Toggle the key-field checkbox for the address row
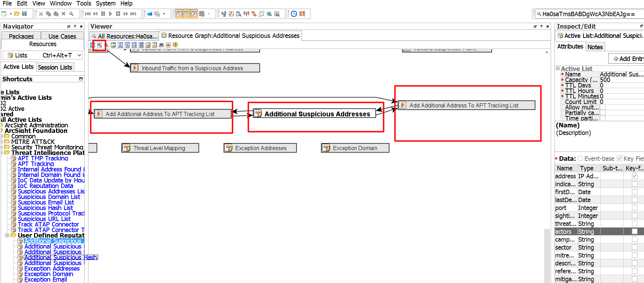The height and width of the screenshot is (283, 644). pos(635,176)
